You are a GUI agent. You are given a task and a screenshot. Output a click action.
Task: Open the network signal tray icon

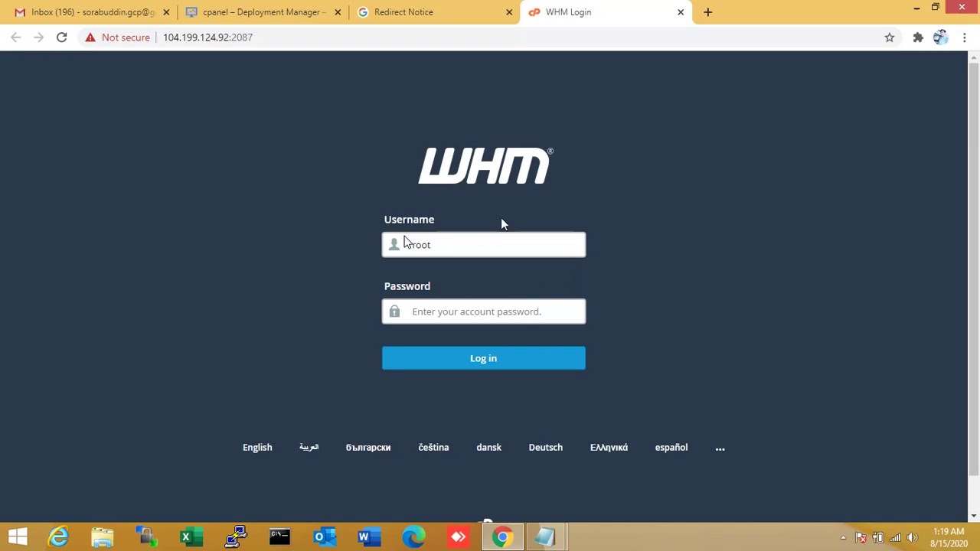coord(895,538)
